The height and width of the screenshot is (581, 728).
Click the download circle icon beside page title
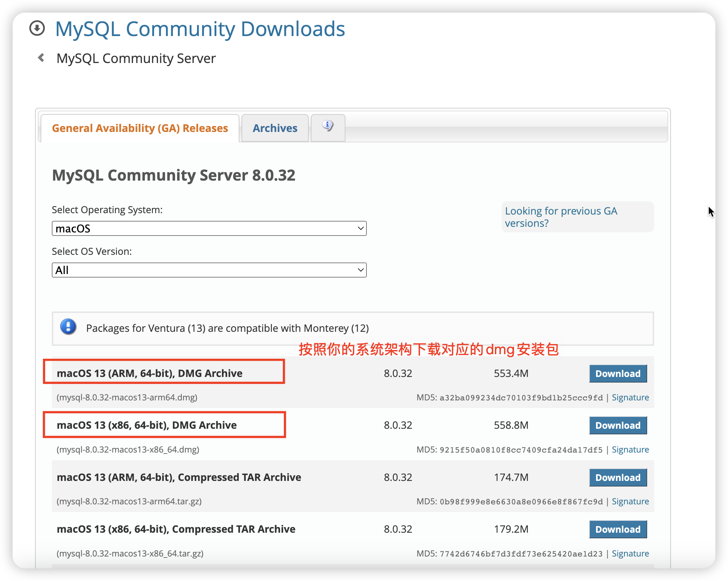coord(37,28)
